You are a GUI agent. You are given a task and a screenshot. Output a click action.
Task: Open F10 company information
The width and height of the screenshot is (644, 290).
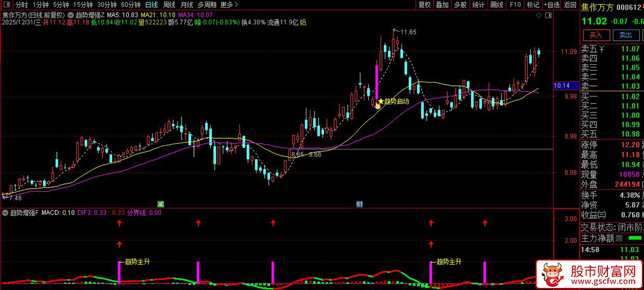click(515, 5)
